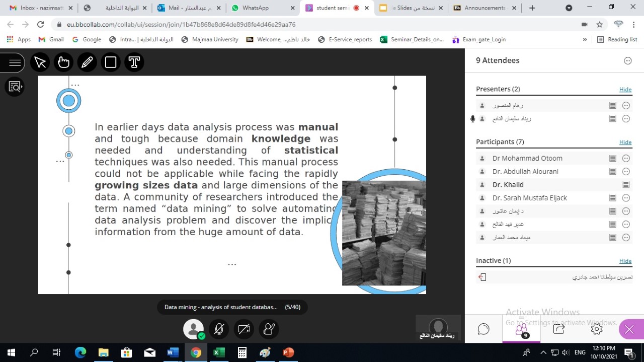644x362 pixels.
Task: Open the Chrome profile menu icon
Action: pyautogui.click(x=618, y=24)
